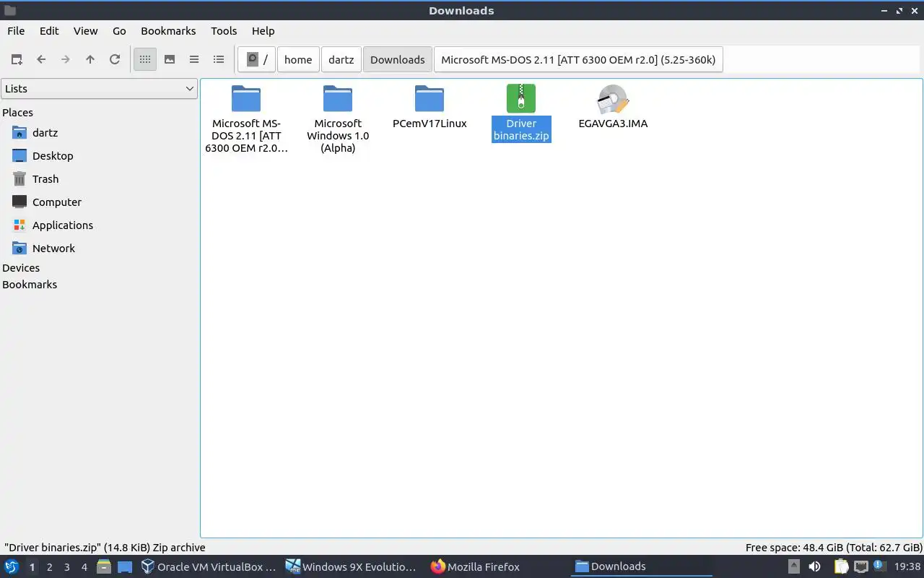The width and height of the screenshot is (924, 578).
Task: Select Microsoft MS-DOS 2.11 folder icon
Action: point(246,98)
